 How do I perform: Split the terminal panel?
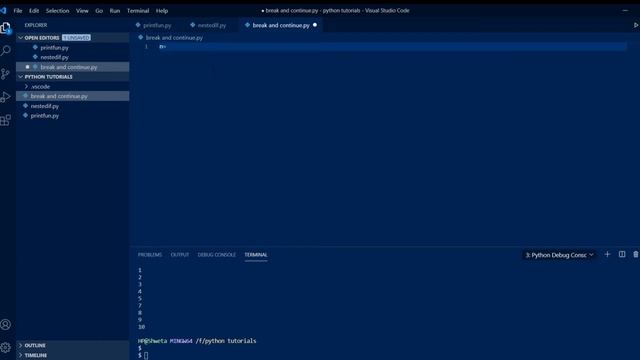point(622,254)
